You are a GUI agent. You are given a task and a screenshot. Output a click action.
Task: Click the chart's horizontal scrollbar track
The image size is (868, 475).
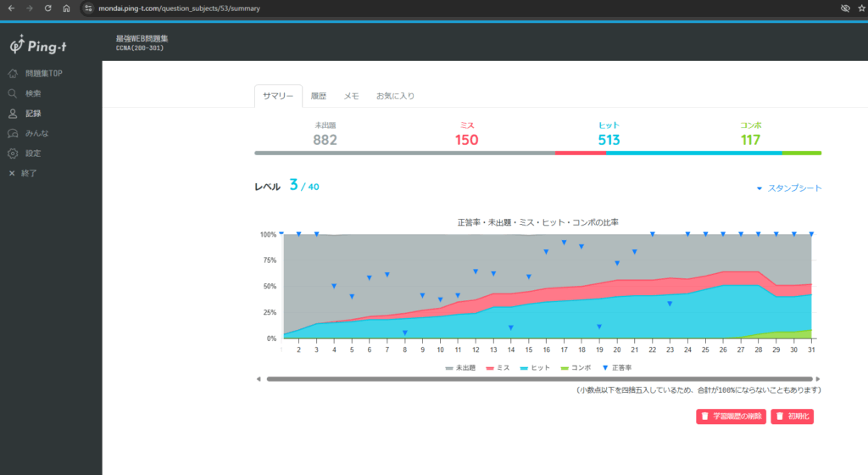click(x=538, y=379)
